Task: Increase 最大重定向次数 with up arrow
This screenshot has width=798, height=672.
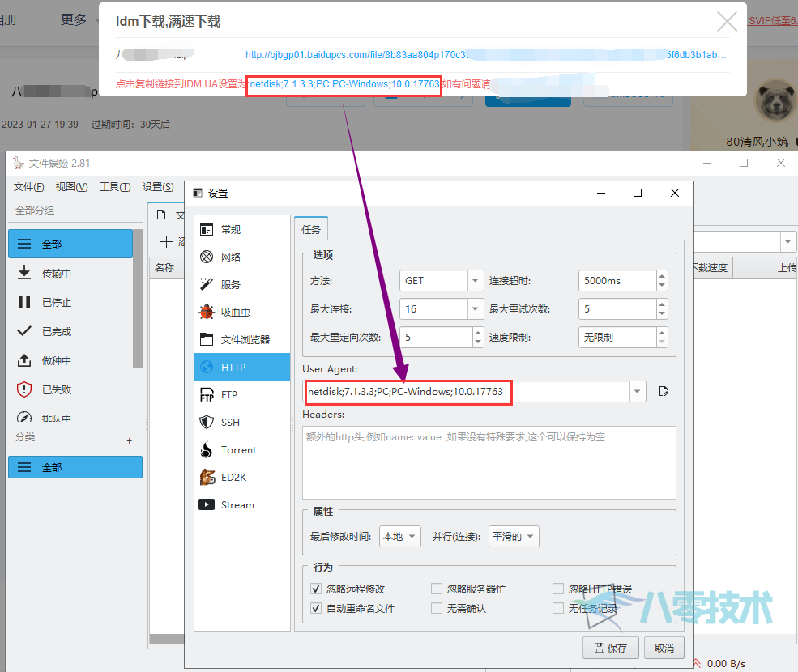Action: click(x=477, y=333)
